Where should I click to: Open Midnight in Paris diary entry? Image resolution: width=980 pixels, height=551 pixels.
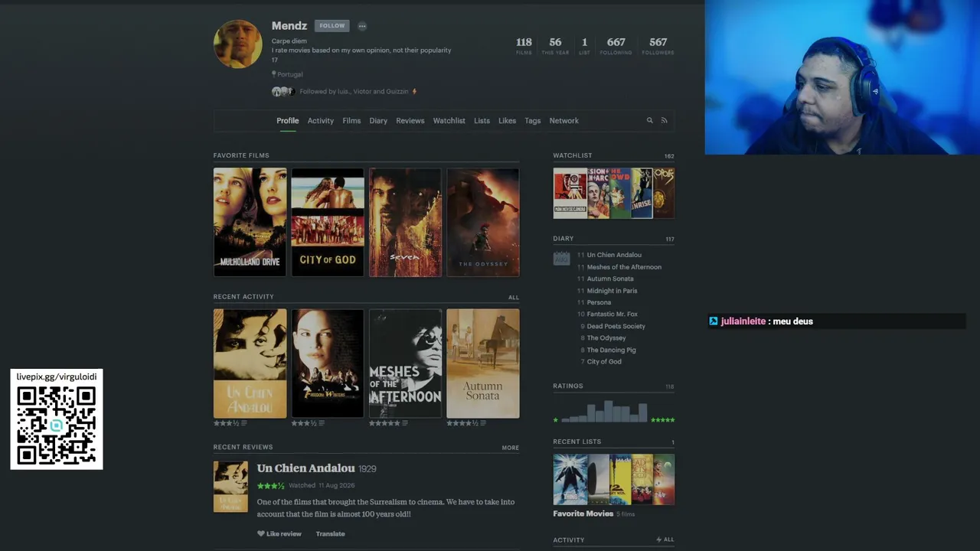[612, 291]
